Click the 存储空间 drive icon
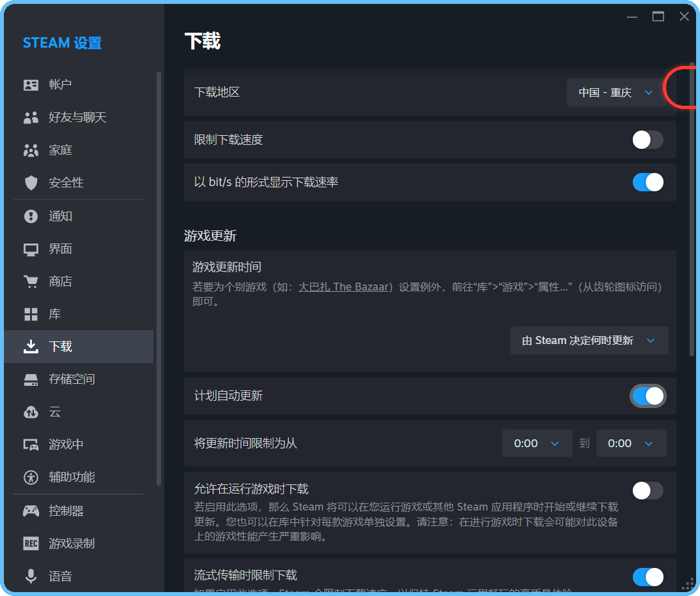Viewport: 700px width, 596px height. click(x=31, y=379)
